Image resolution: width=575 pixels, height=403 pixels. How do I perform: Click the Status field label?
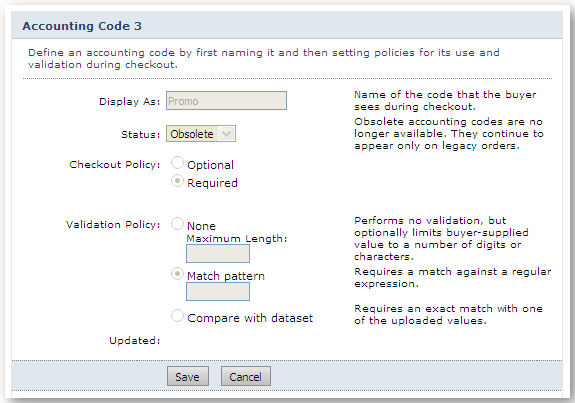(141, 135)
